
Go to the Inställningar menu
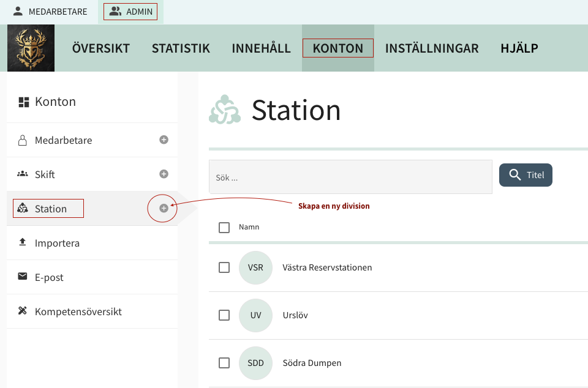click(432, 48)
